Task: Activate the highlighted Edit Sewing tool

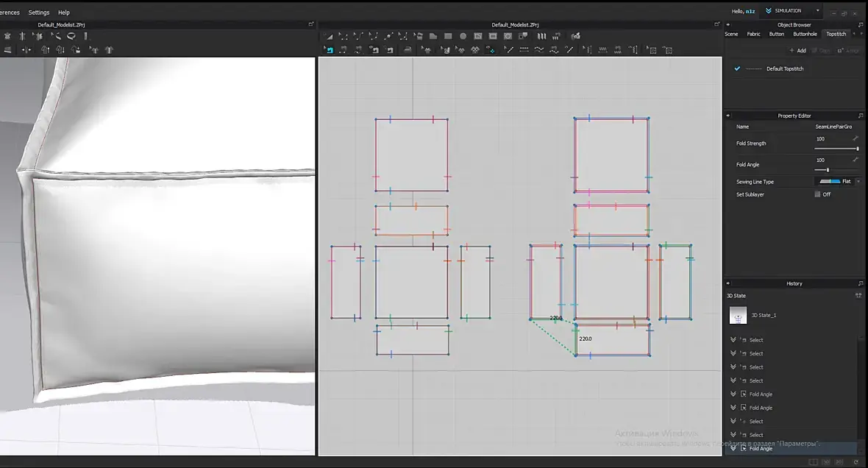Action: (x=328, y=50)
